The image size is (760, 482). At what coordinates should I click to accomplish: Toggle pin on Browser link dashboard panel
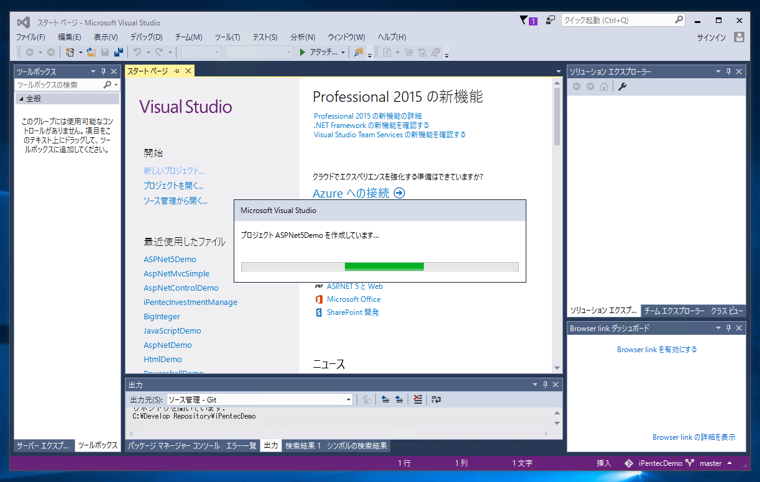(728, 328)
